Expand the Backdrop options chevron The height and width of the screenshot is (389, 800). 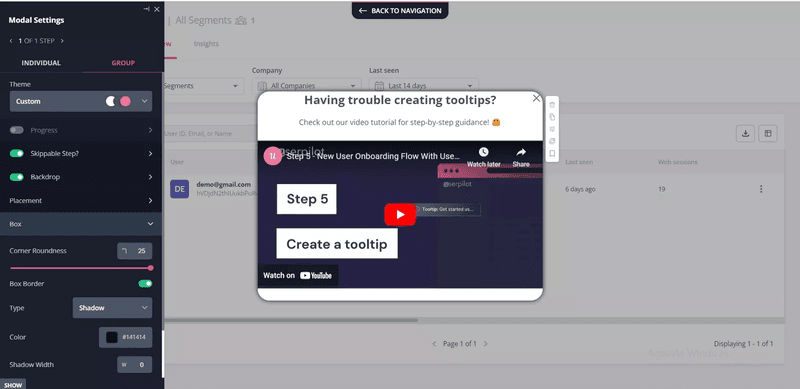[x=150, y=177]
